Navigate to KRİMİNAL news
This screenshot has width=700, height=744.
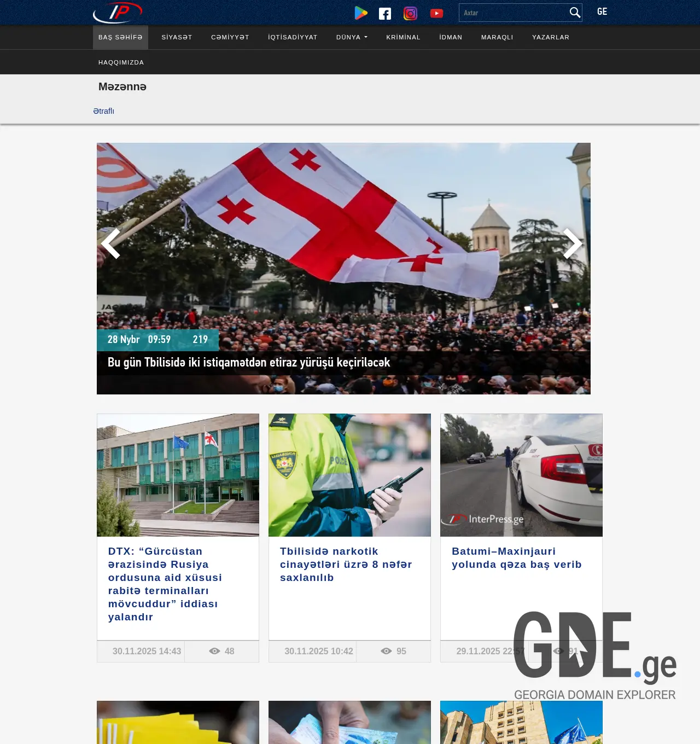coord(403,37)
